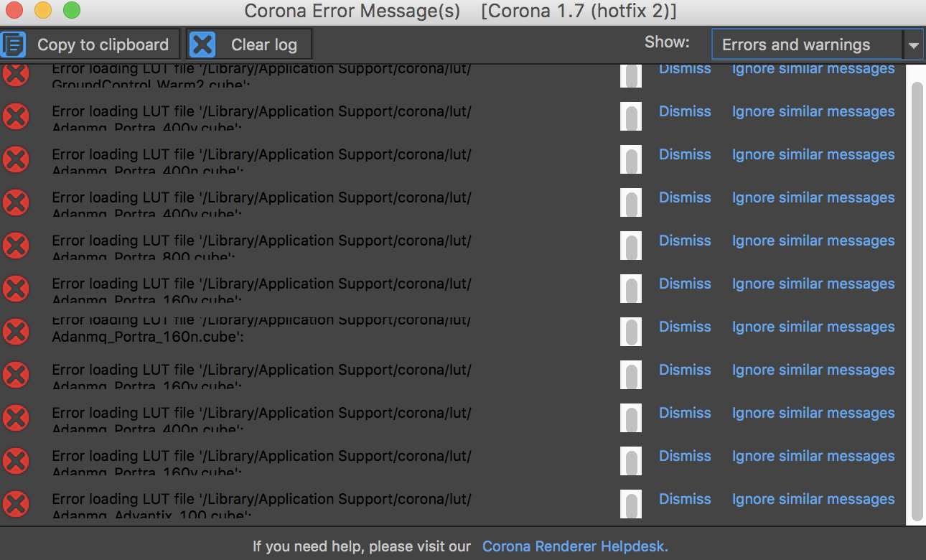
Task: Click the error icon beside Adanmq_Portra_800.cube
Action: tap(16, 246)
